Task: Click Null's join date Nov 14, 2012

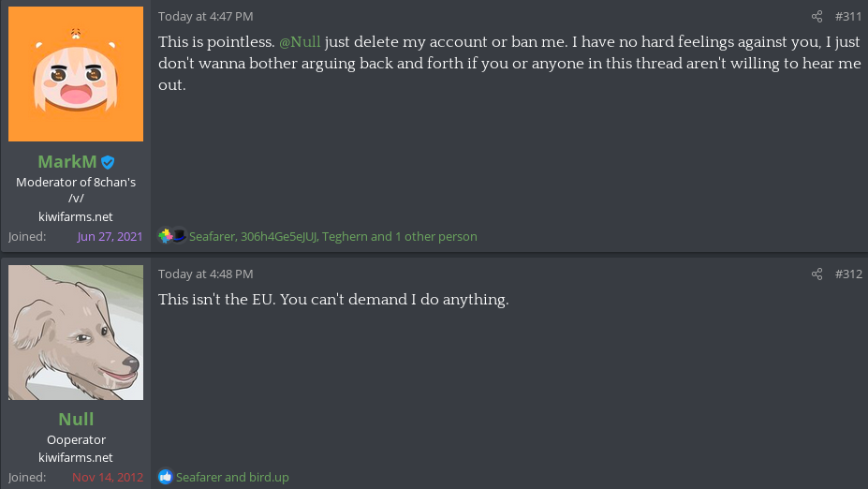Action: (x=108, y=478)
